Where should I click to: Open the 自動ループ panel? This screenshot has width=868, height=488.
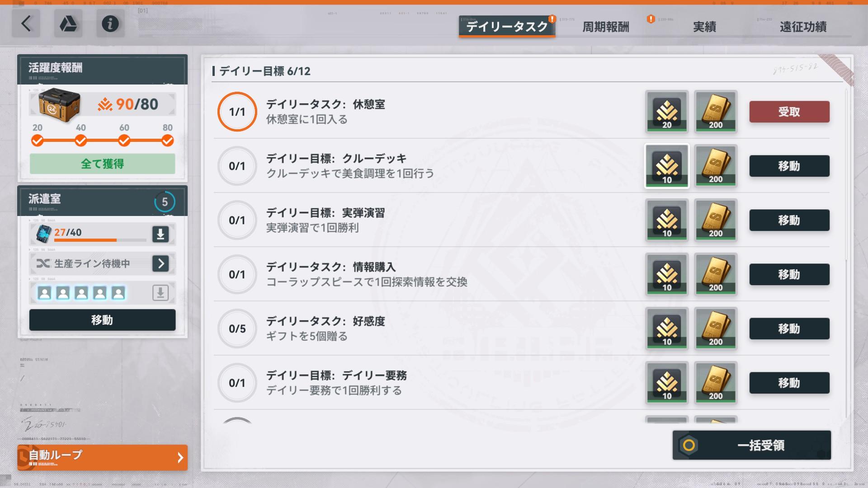(x=102, y=457)
